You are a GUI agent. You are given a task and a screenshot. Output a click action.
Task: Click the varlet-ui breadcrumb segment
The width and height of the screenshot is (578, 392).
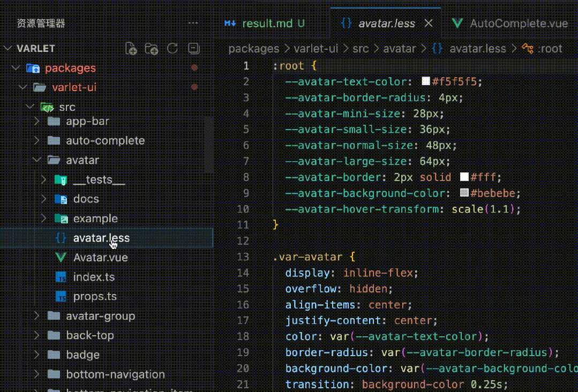click(316, 49)
